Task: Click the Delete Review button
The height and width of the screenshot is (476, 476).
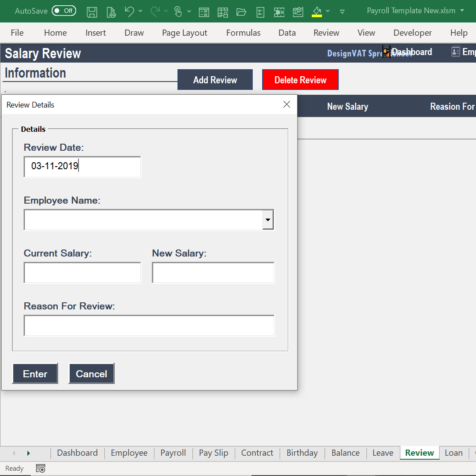Action: (300, 79)
